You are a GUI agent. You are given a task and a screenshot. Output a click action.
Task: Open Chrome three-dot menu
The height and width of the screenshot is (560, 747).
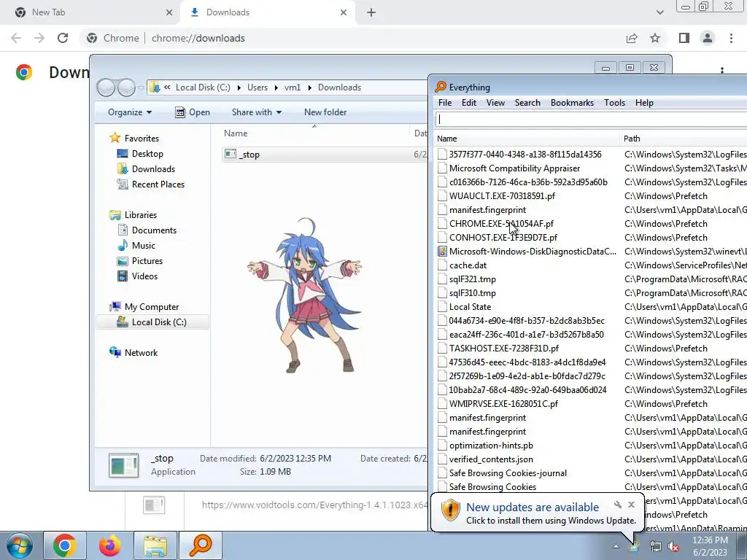pos(731,38)
